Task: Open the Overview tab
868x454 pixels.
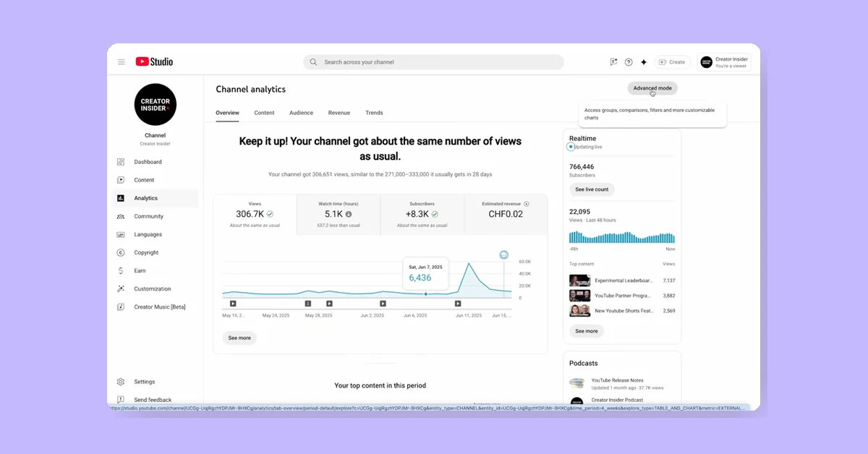Action: click(227, 113)
